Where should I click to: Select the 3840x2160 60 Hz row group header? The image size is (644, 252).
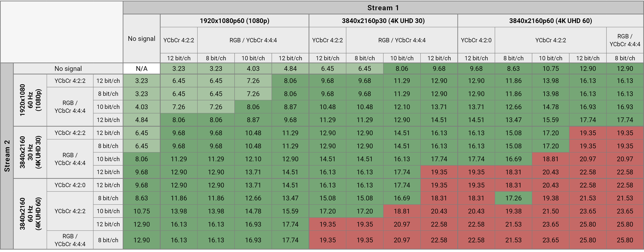pos(30,214)
